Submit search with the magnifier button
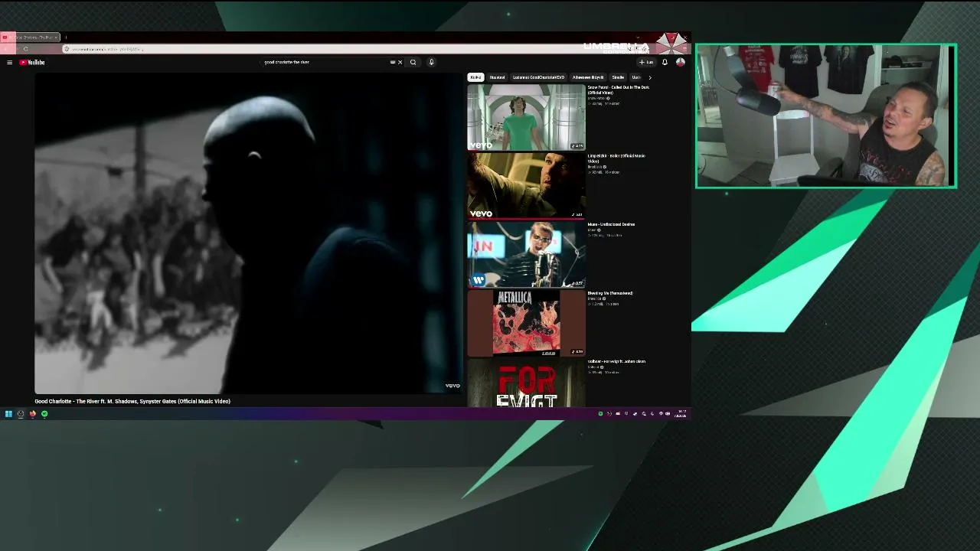Viewport: 980px width, 551px height. tap(413, 62)
